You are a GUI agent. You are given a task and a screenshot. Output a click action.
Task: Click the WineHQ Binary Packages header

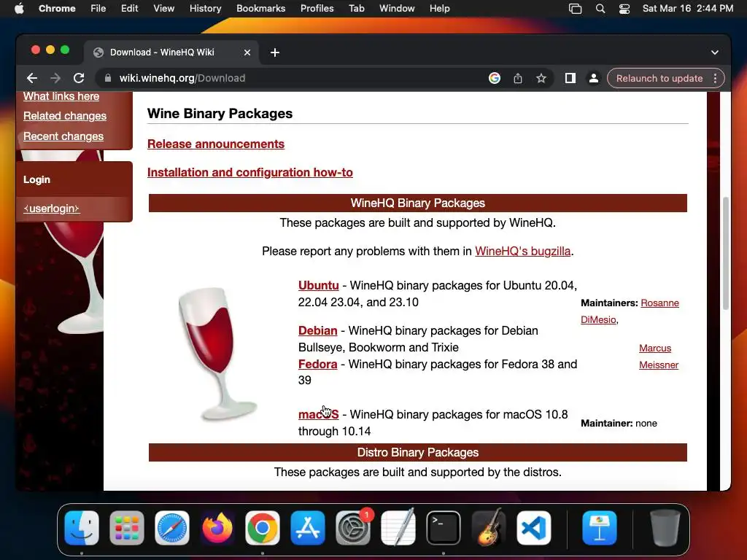coord(418,203)
